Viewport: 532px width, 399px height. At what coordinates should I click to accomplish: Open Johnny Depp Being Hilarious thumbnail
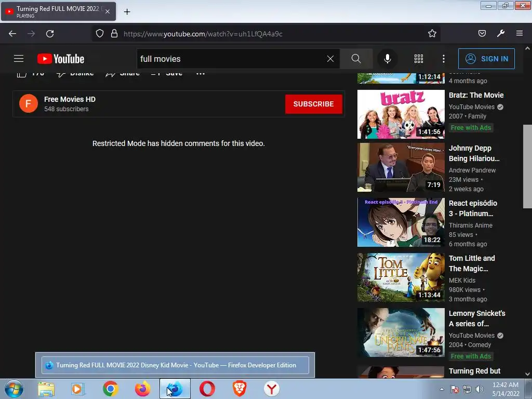401,167
